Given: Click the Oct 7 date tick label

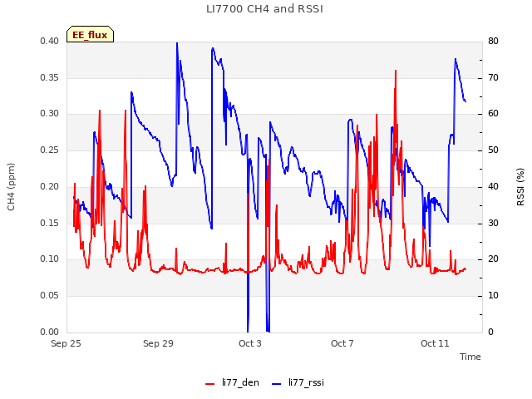Looking at the screenshot, I should [x=342, y=343].
